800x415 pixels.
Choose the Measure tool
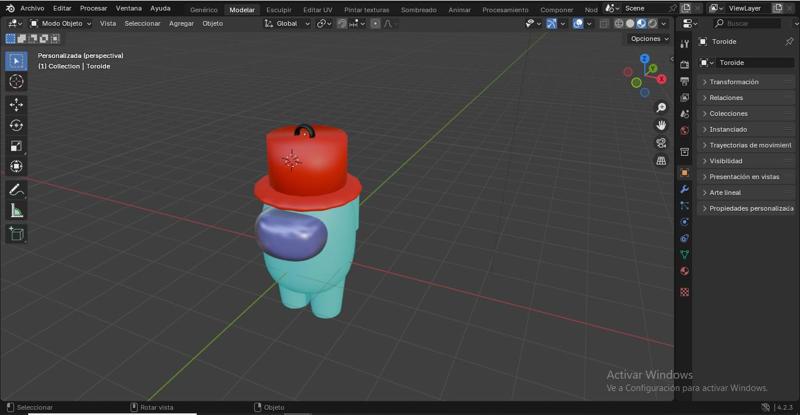16,210
